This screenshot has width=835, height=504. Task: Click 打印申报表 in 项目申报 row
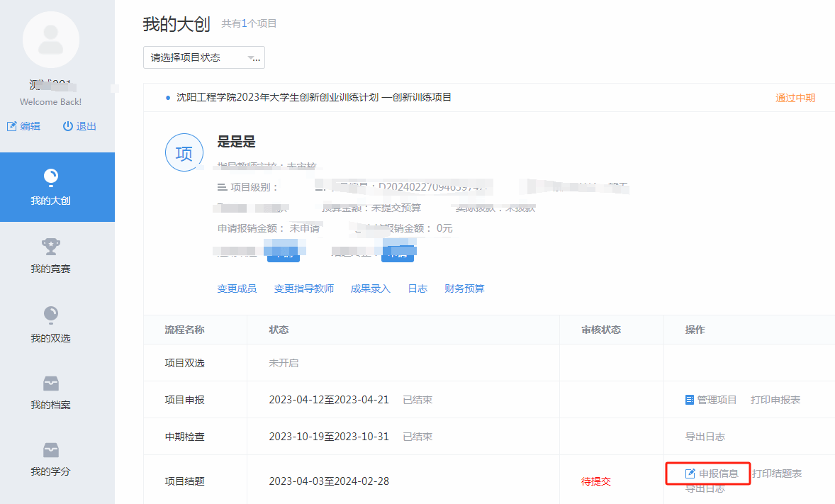pyautogui.click(x=775, y=400)
